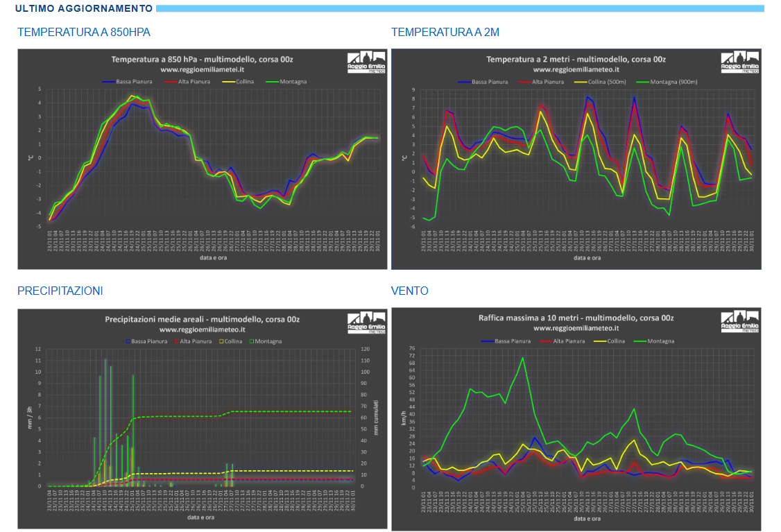Click the 'Precipitazioni medie areali' chart title

(202, 319)
